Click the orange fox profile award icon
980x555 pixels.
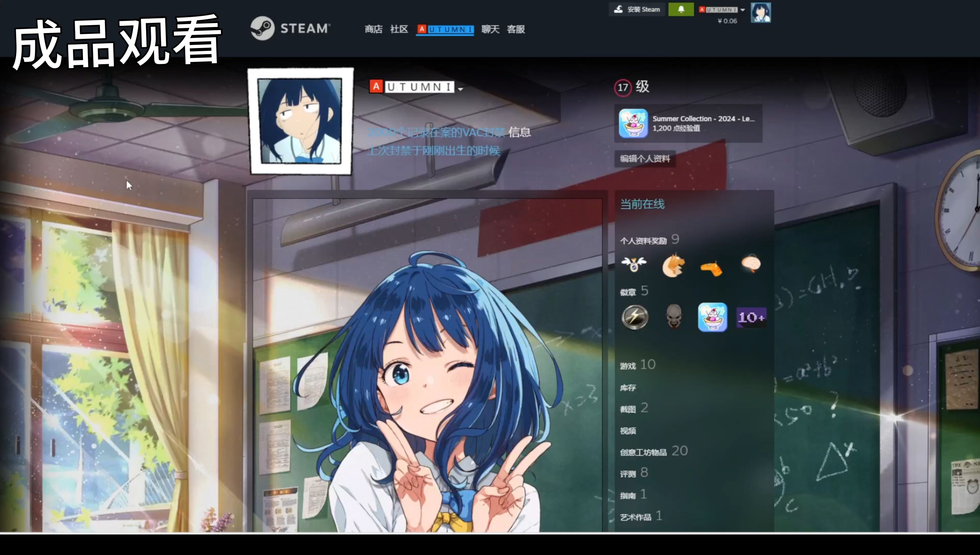(x=674, y=265)
